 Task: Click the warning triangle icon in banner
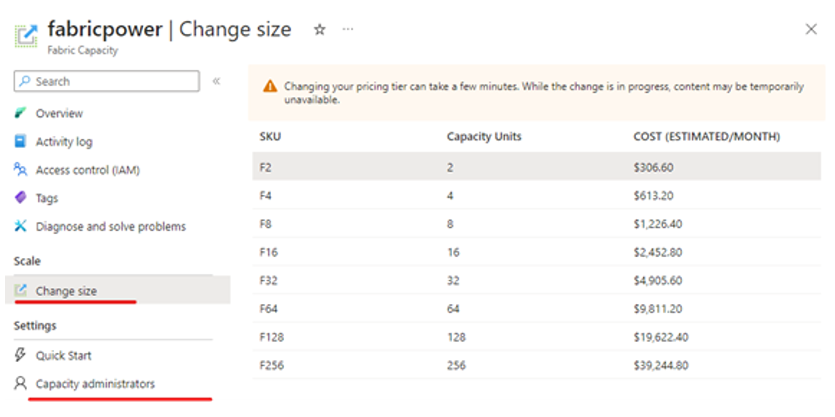(270, 87)
